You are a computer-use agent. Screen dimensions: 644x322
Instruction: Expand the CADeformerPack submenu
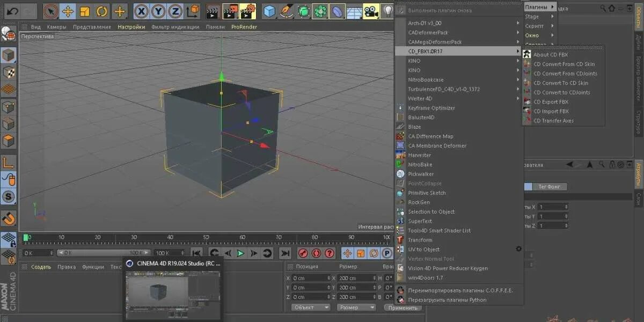458,32
